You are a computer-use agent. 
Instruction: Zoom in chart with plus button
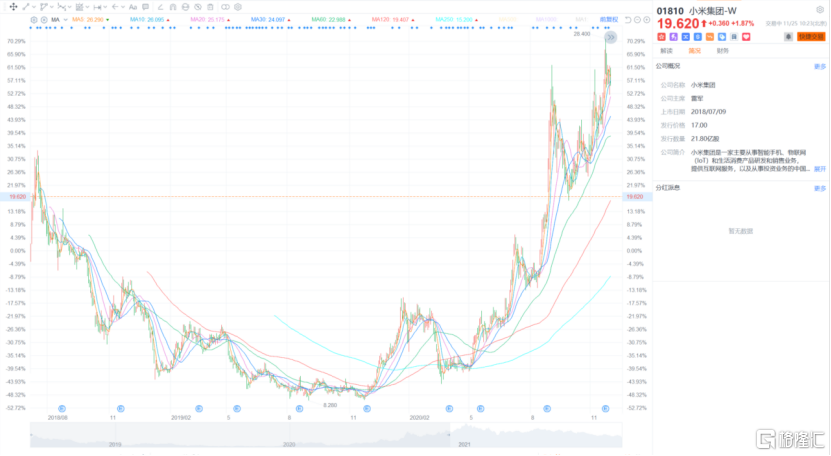(x=647, y=20)
